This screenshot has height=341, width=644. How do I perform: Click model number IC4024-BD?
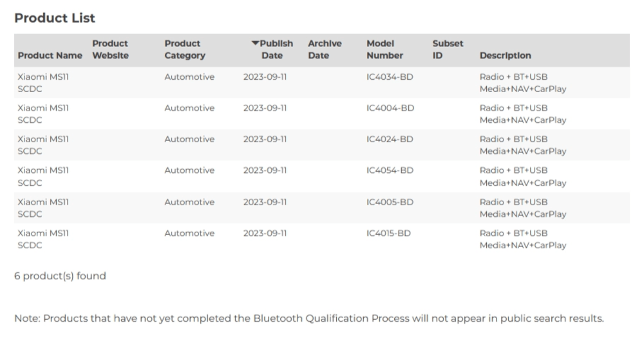coord(390,140)
